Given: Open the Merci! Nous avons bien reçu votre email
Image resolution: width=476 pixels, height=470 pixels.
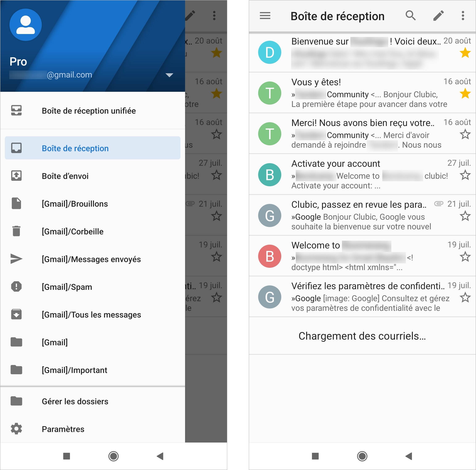Looking at the screenshot, I should pos(362,134).
